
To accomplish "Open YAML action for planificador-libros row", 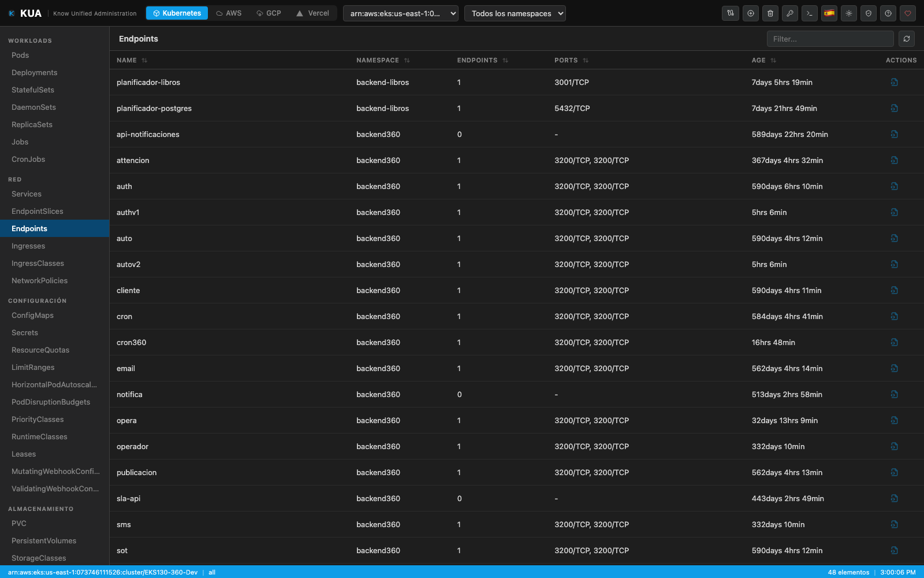I will tap(894, 82).
